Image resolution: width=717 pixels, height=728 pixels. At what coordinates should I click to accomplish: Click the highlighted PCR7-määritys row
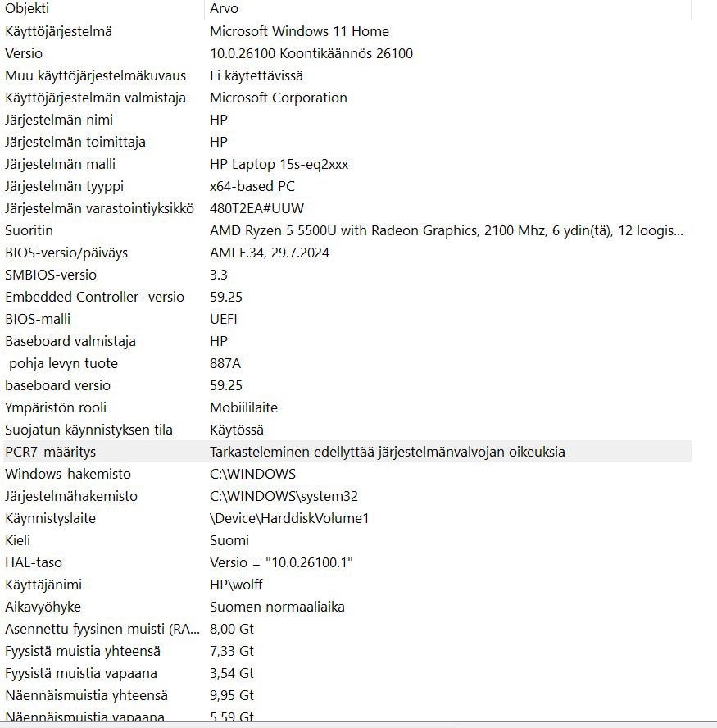pos(347,452)
